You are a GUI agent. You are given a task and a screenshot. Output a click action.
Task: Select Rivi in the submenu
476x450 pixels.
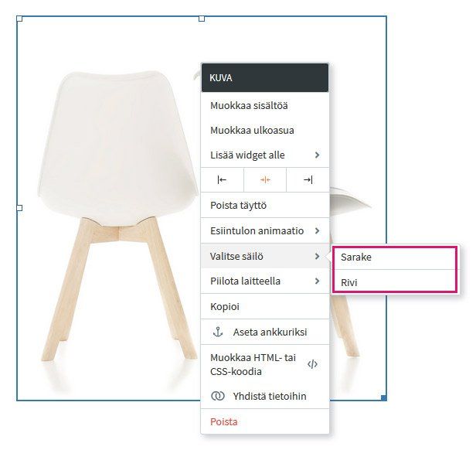pyautogui.click(x=394, y=282)
